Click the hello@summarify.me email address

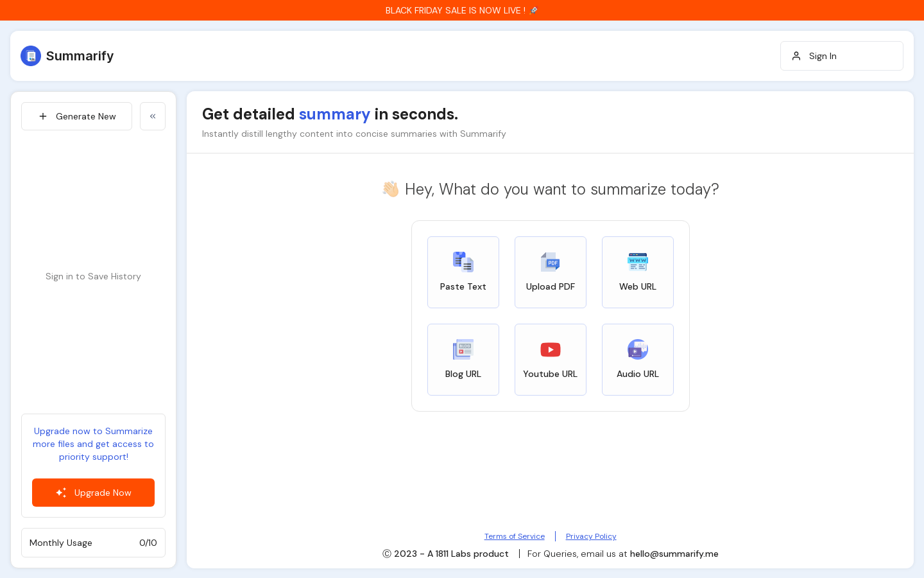674,554
